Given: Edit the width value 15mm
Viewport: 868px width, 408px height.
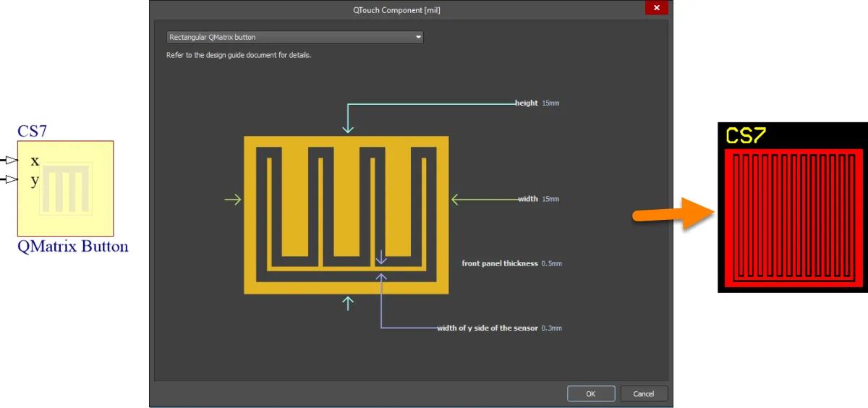Looking at the screenshot, I should 550,199.
